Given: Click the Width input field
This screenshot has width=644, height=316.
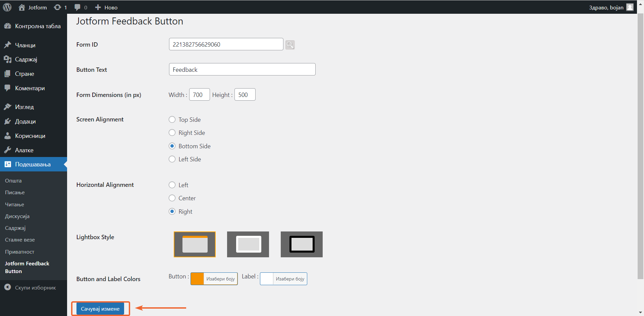Looking at the screenshot, I should [200, 95].
